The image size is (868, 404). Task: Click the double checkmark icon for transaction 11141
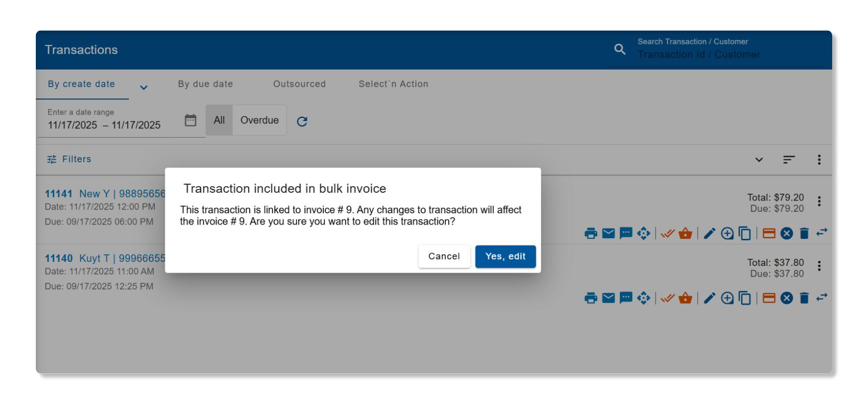pos(667,234)
